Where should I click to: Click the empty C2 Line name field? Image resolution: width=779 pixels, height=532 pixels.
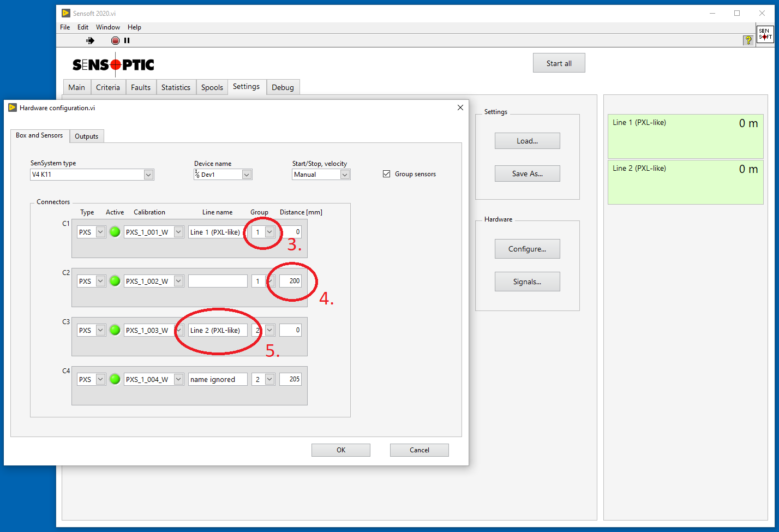coord(218,281)
